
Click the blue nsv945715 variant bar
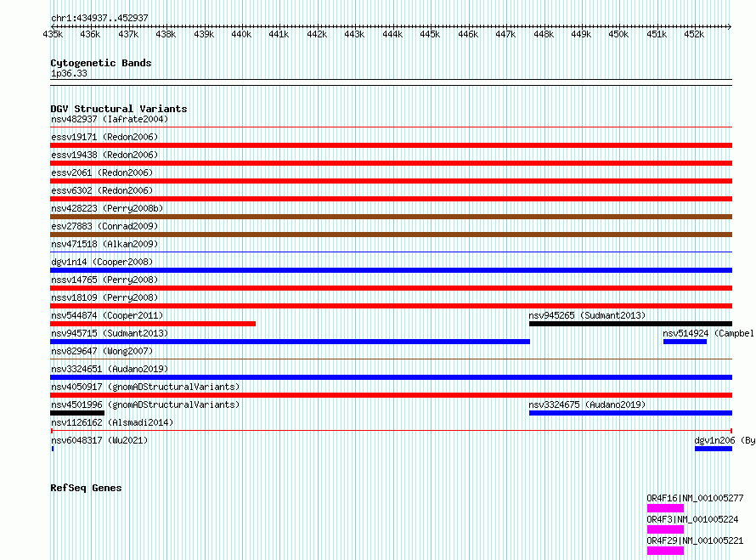point(291,342)
